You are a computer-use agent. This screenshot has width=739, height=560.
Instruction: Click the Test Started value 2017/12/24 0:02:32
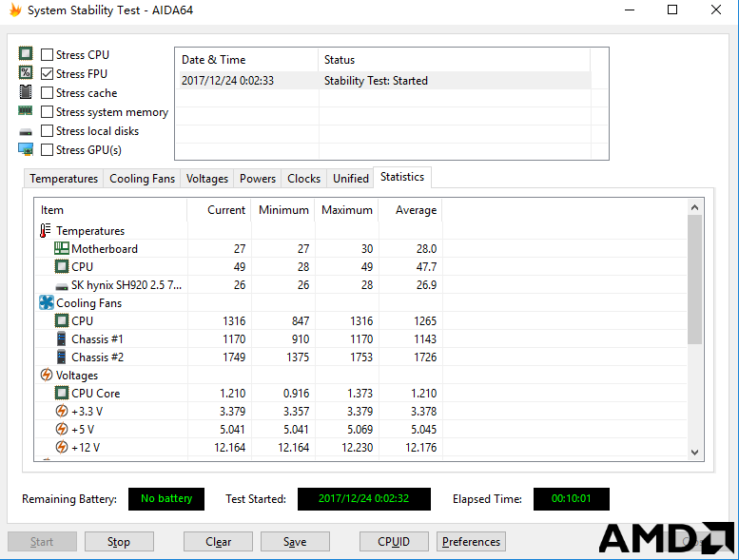(x=364, y=499)
